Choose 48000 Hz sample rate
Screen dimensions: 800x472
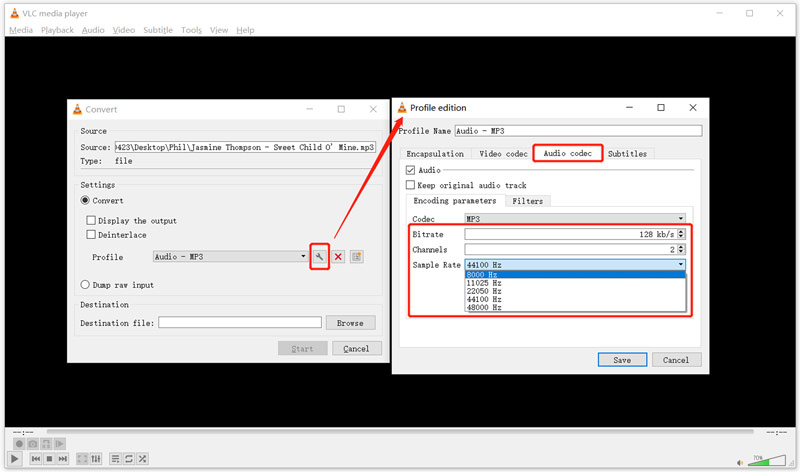[575, 307]
